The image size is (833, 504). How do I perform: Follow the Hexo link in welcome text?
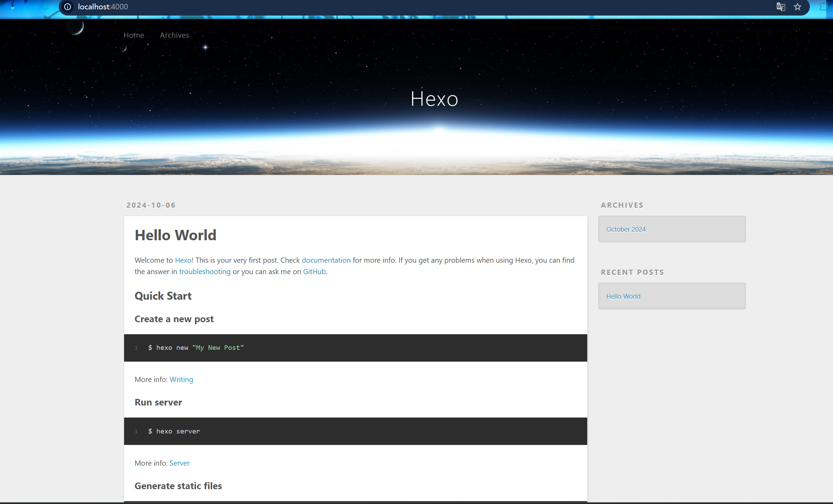183,260
